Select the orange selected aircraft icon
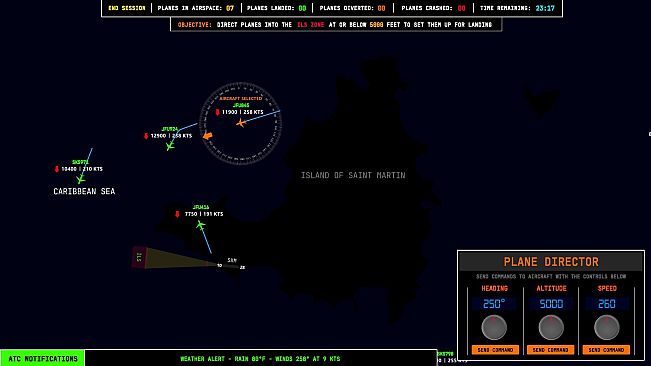651x366 pixels. (x=241, y=122)
